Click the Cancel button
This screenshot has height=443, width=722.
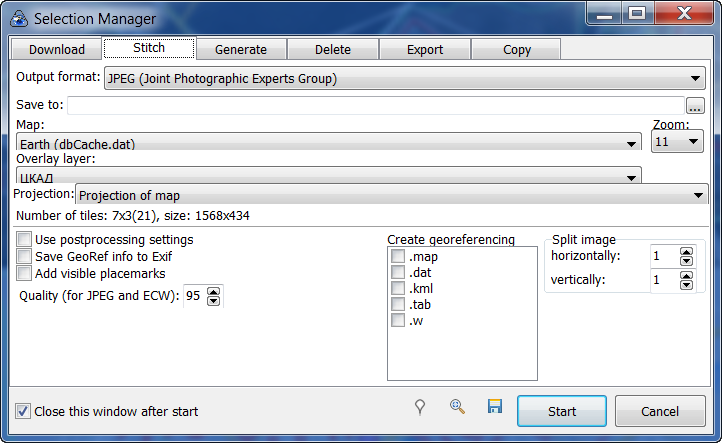(x=659, y=411)
